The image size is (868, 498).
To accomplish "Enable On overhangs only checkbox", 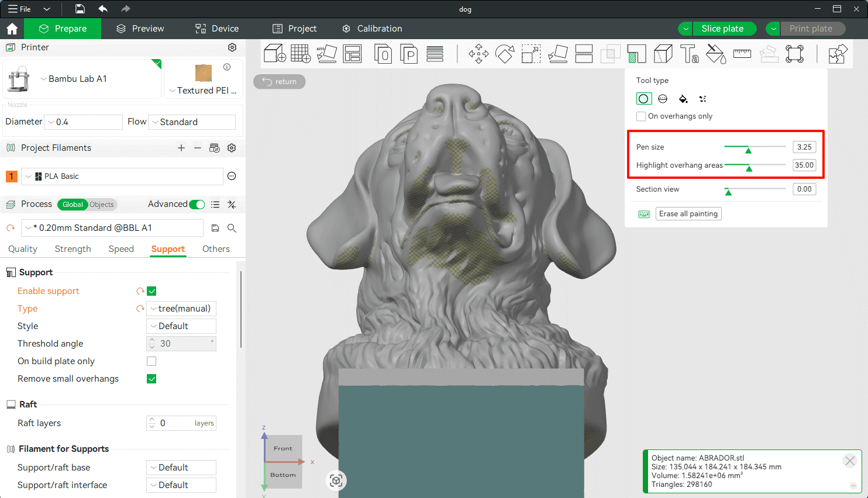I will (x=642, y=116).
